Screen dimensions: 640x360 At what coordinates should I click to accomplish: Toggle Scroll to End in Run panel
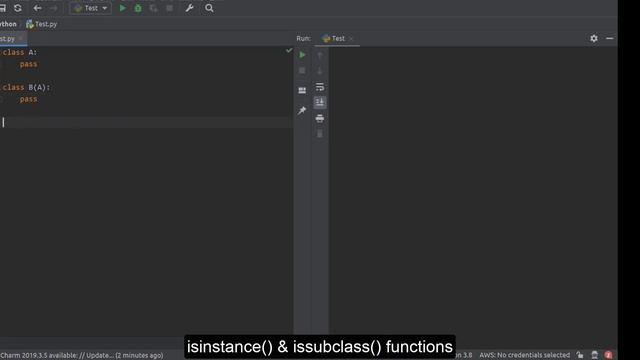click(x=320, y=102)
